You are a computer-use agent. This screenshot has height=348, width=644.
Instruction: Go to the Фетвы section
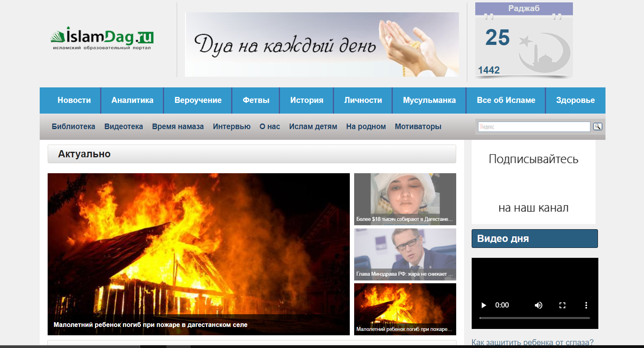256,101
